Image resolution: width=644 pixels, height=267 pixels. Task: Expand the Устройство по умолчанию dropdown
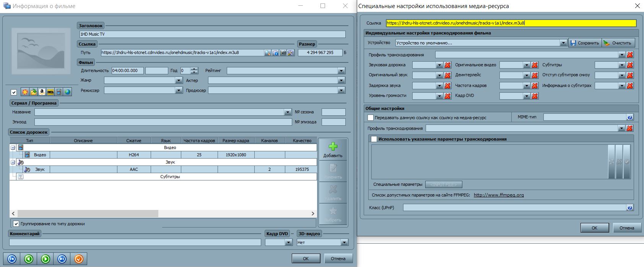click(x=563, y=43)
